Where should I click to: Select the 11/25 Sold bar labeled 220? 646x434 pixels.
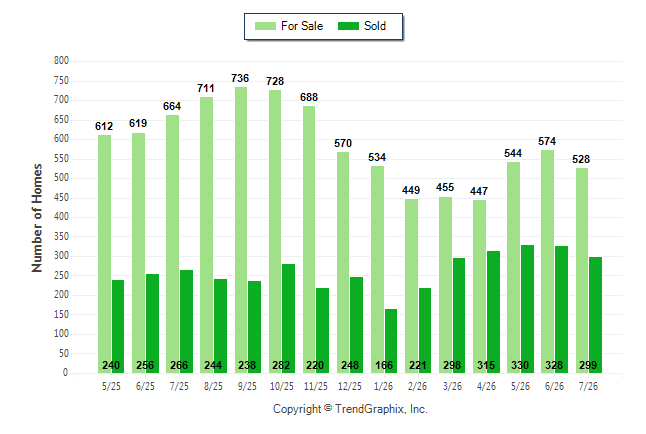pyautogui.click(x=323, y=331)
